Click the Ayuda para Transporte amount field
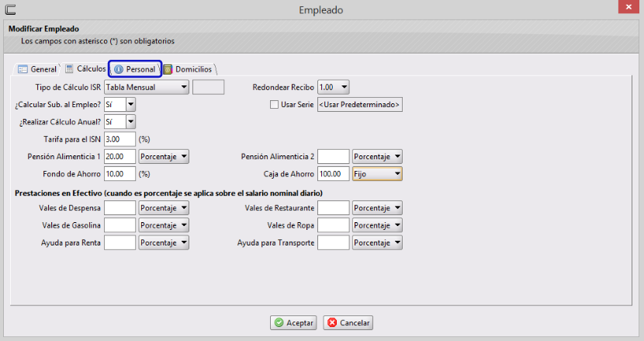The image size is (644, 341). (x=333, y=242)
